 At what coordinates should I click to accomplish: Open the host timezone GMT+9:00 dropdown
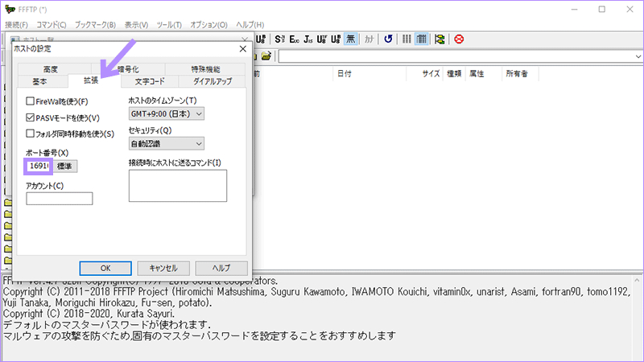coord(167,114)
